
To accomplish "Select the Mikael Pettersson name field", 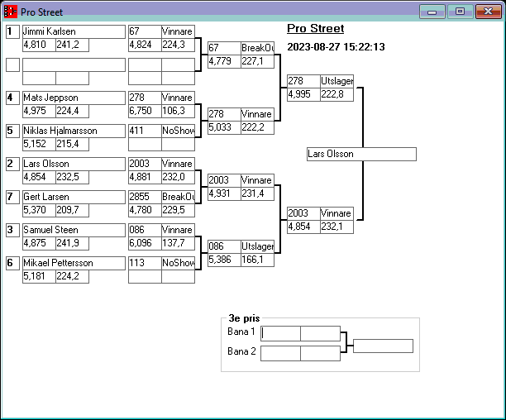I will 73,263.
